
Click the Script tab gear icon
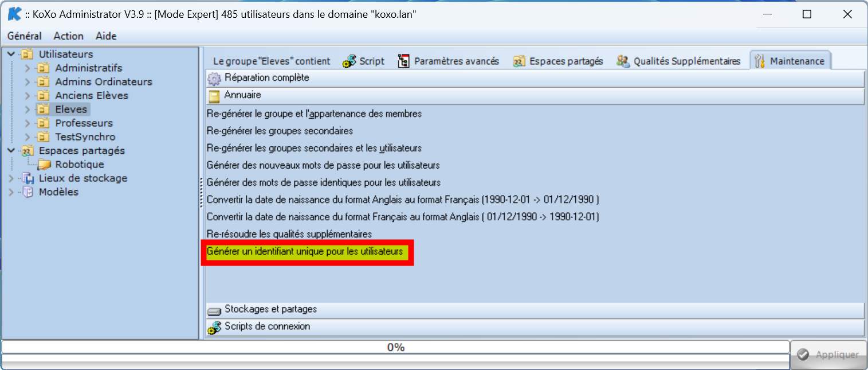point(349,61)
